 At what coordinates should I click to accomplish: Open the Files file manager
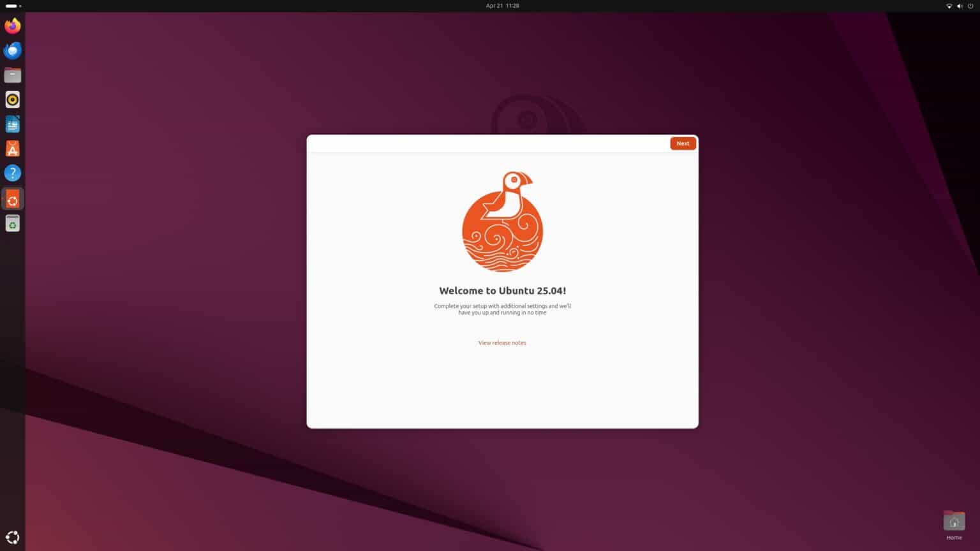(x=12, y=75)
